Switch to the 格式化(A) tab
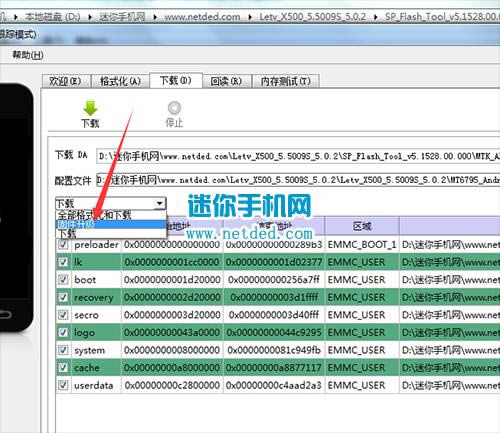500x433 pixels. [120, 81]
